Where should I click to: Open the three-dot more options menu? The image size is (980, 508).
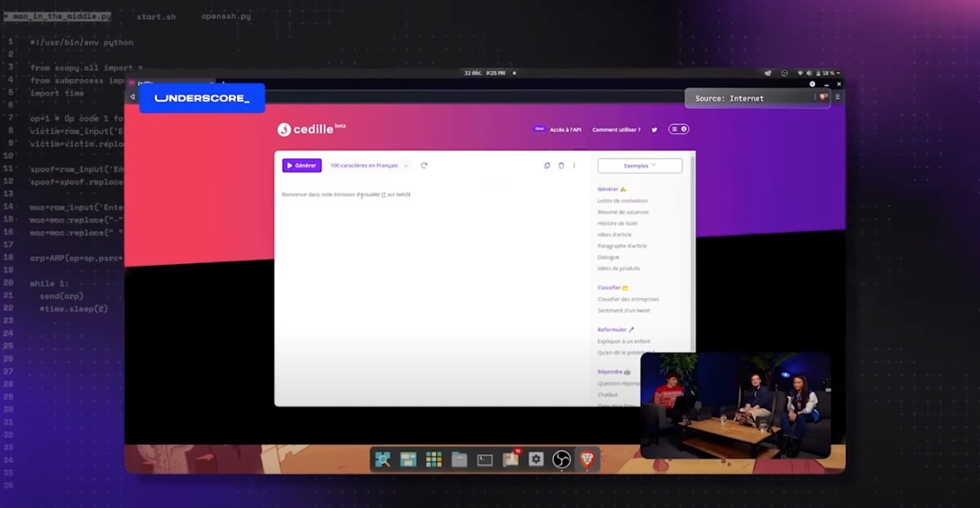point(574,166)
